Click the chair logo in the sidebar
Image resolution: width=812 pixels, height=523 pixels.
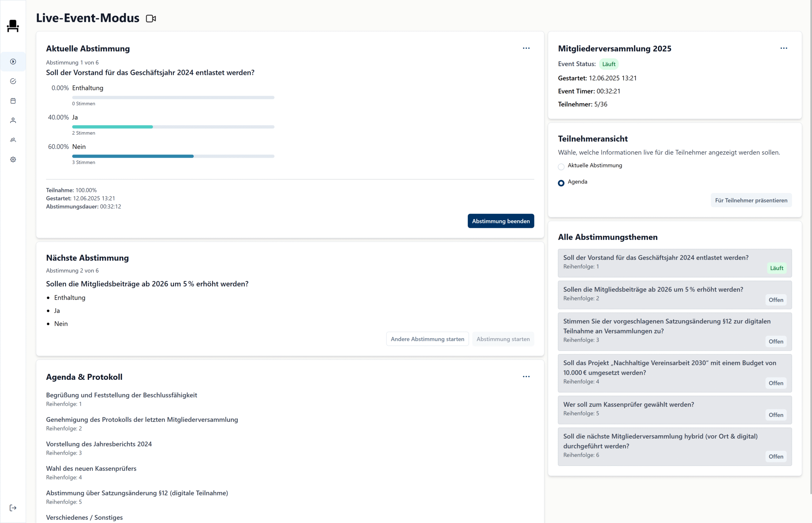tap(13, 26)
